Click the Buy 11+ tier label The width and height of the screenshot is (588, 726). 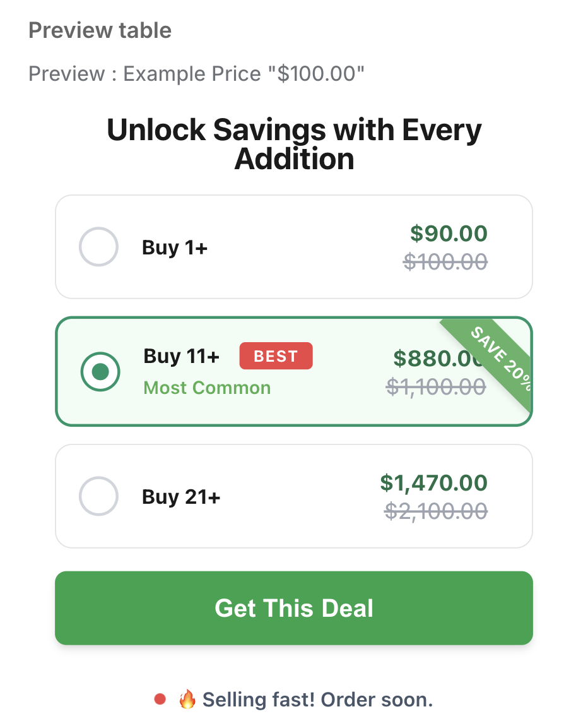coord(182,356)
